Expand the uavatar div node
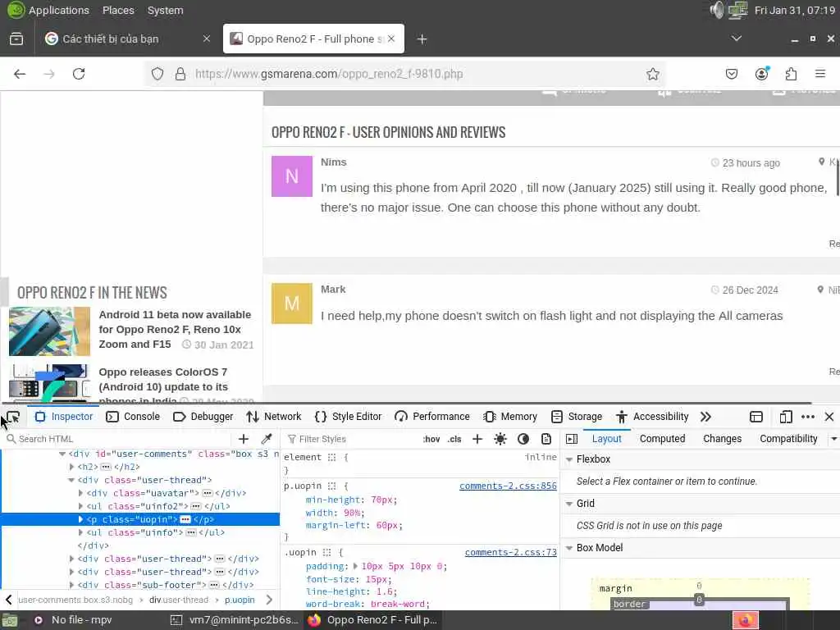The image size is (840, 630). pyautogui.click(x=80, y=493)
